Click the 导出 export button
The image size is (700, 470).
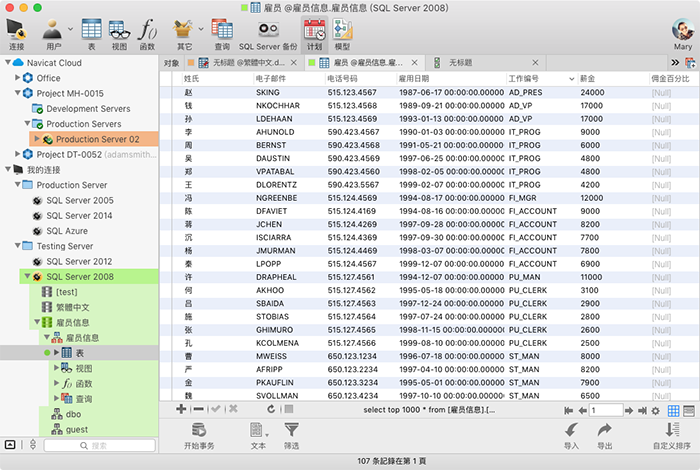604,436
